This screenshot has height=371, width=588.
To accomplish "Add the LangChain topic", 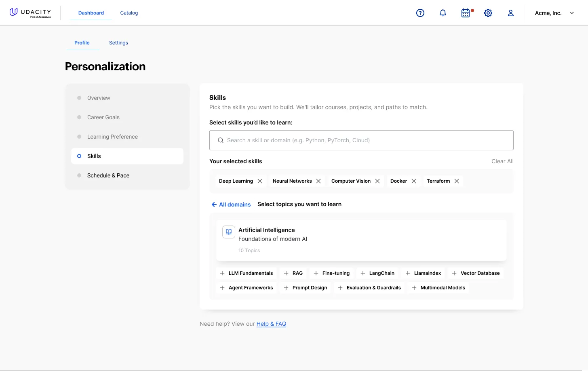I will 377,273.
